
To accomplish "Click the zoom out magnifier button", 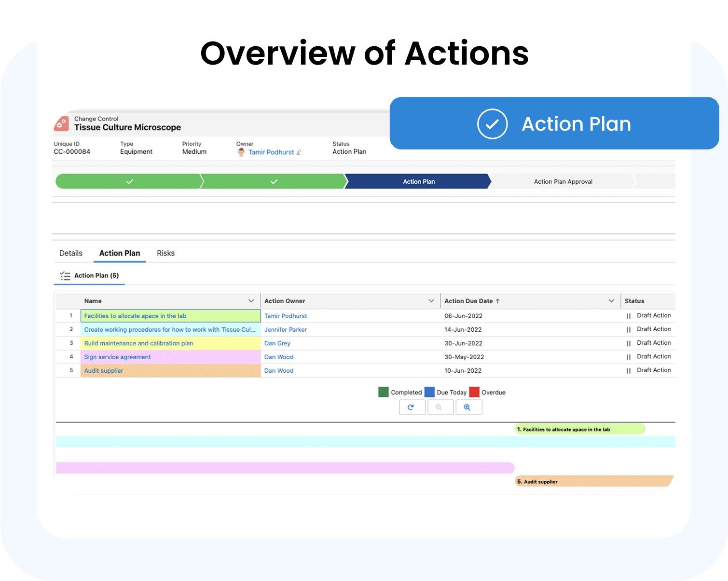I will point(439,407).
